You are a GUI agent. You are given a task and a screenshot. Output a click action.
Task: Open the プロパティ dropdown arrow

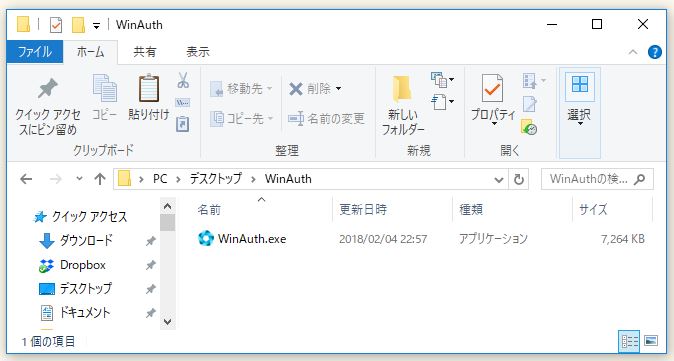click(494, 124)
